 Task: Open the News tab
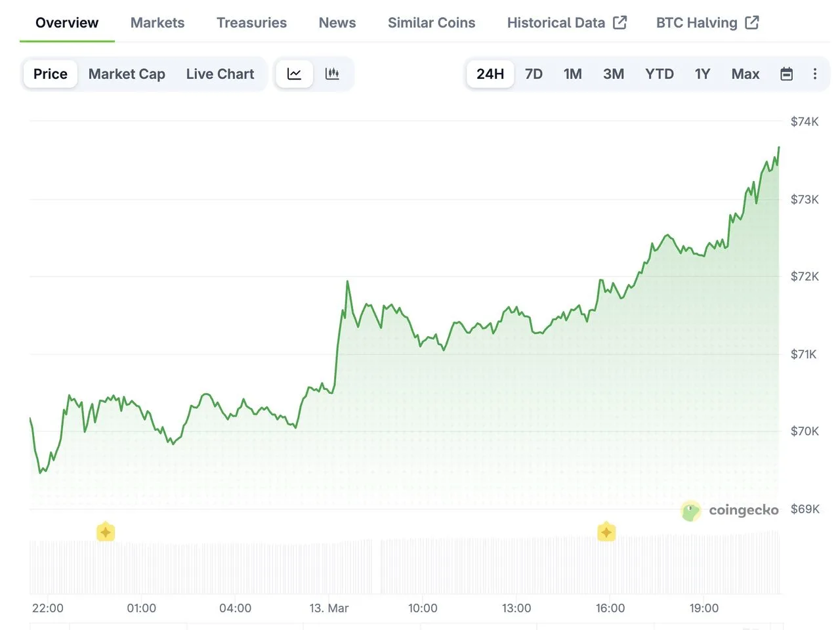(337, 22)
